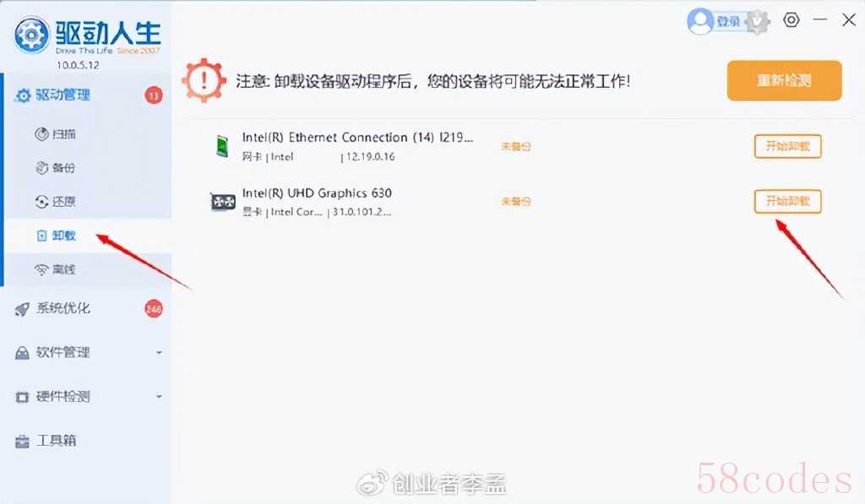Select the 备份 sidebar item

click(55, 168)
